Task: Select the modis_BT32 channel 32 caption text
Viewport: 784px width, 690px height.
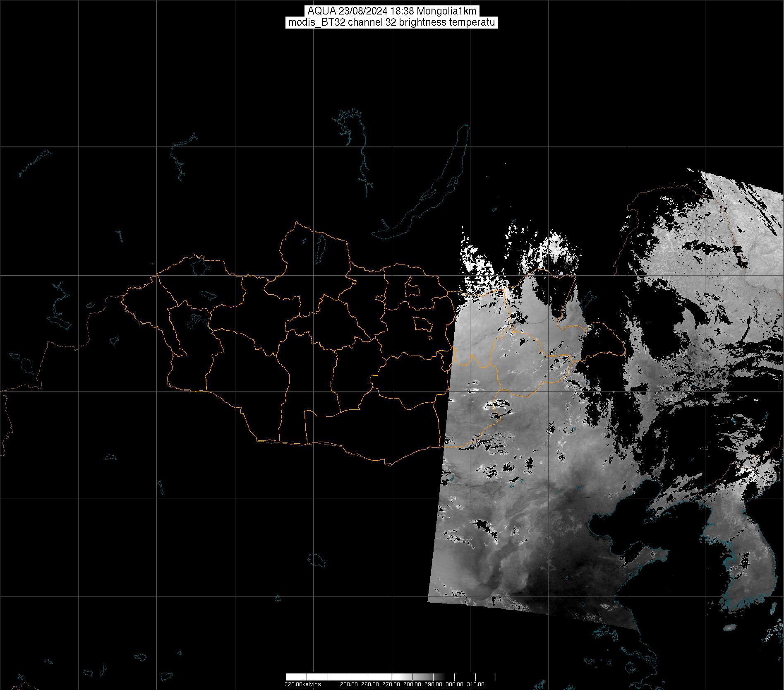Action: pos(392,22)
